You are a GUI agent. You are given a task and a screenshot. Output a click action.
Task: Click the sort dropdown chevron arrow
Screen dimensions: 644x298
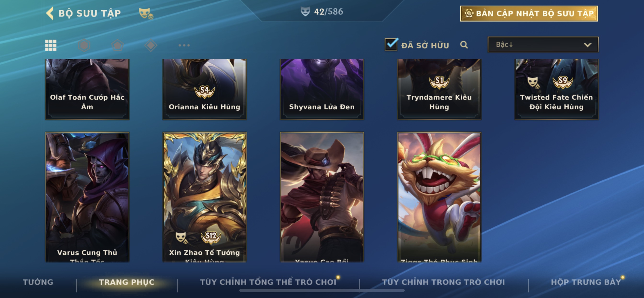(x=587, y=45)
